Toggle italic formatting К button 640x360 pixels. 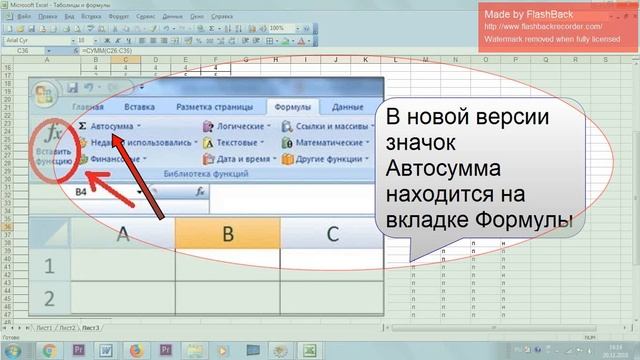pyautogui.click(x=118, y=41)
